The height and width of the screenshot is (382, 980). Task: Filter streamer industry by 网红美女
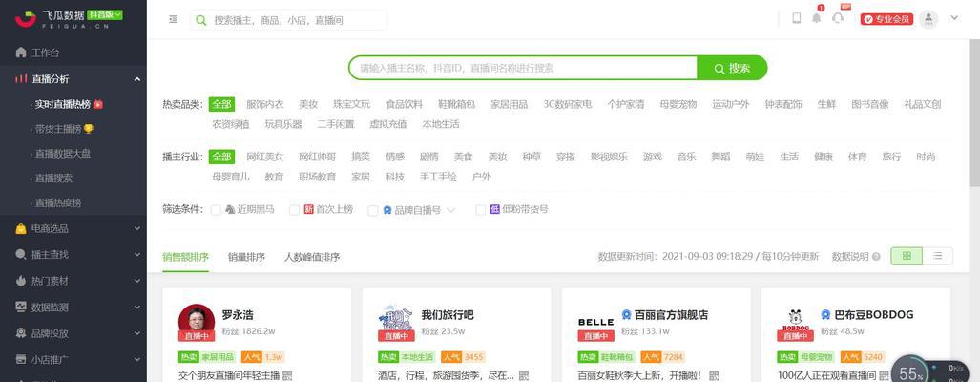click(264, 157)
